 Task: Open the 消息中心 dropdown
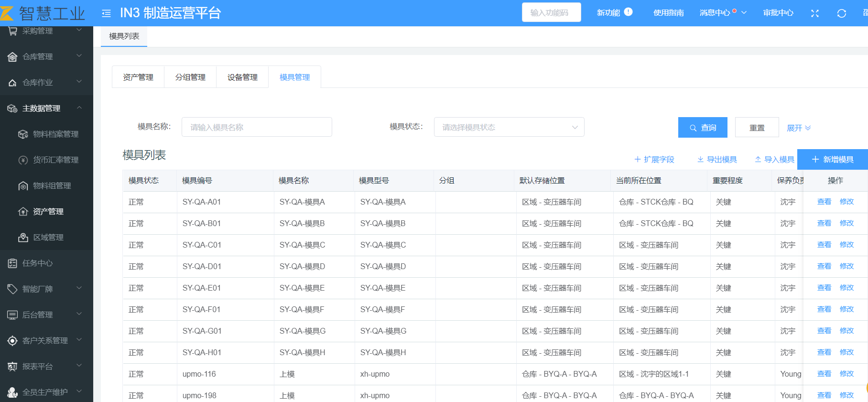(723, 13)
